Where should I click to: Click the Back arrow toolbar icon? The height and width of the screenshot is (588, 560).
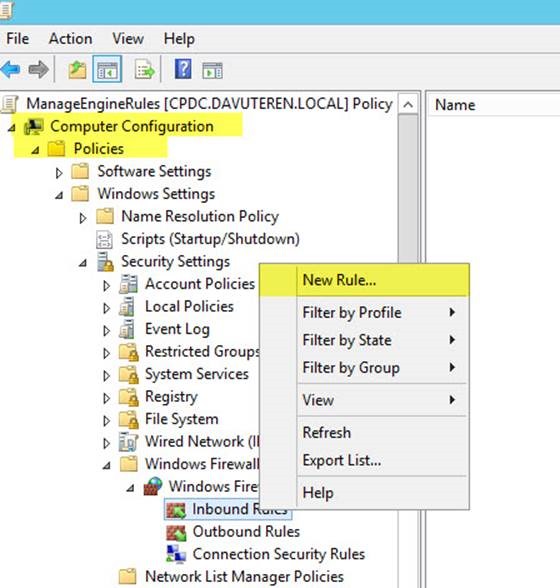pyautogui.click(x=10, y=69)
